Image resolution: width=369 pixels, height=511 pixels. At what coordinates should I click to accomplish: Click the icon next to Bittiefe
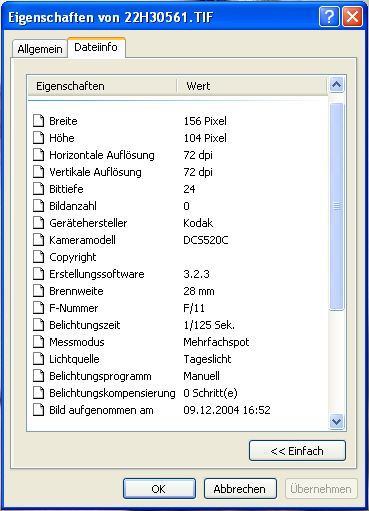tap(39, 189)
